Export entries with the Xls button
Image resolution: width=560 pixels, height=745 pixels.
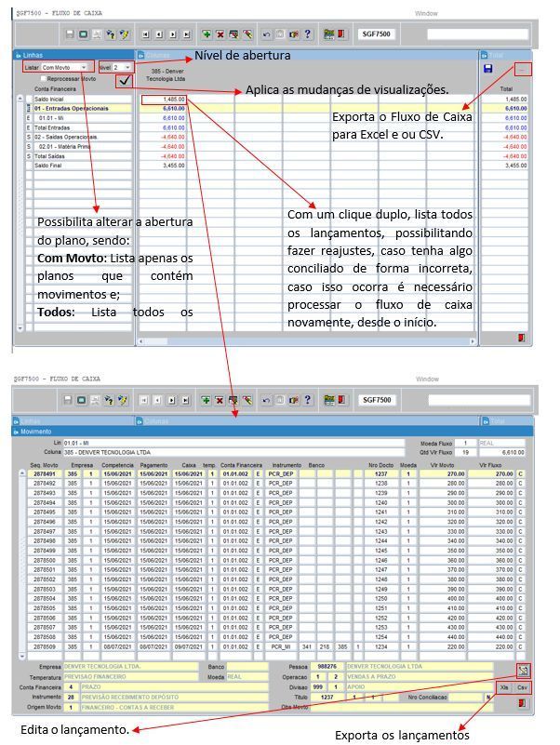pos(504,687)
